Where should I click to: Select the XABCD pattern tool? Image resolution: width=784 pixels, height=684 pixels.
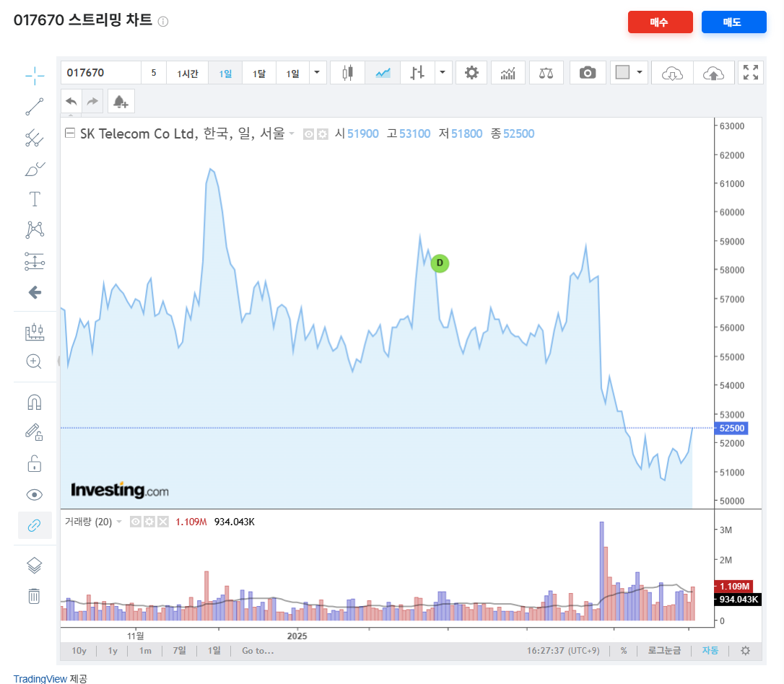point(34,229)
